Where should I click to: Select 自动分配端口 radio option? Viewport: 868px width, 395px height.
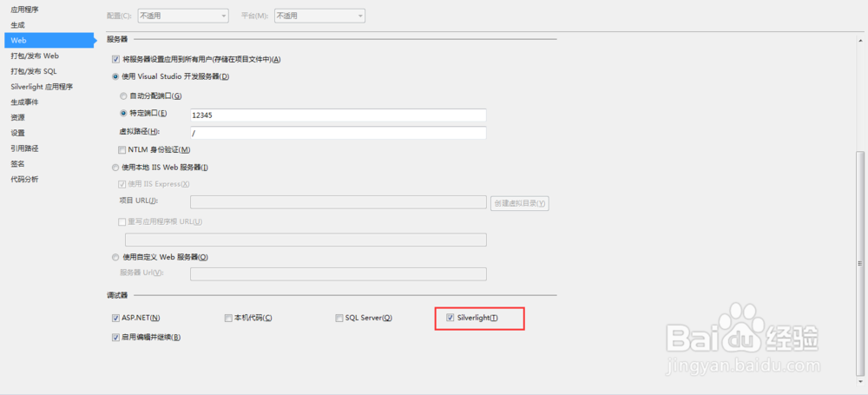click(x=123, y=95)
